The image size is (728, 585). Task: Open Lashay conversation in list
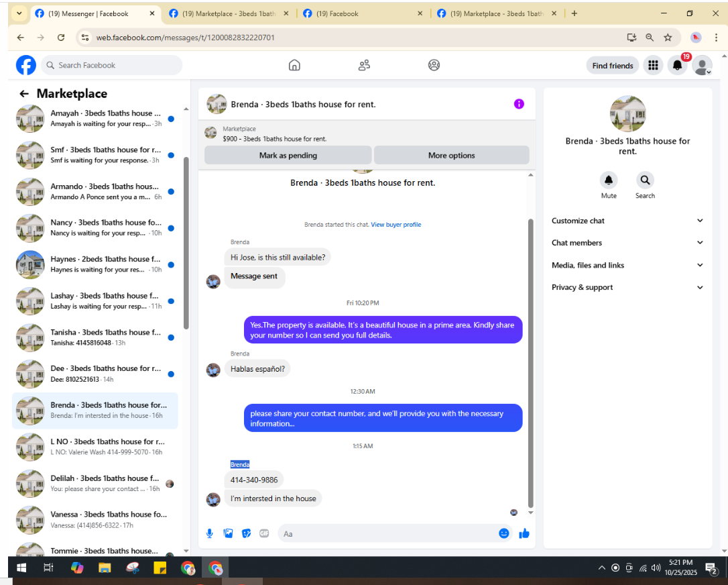pos(95,301)
